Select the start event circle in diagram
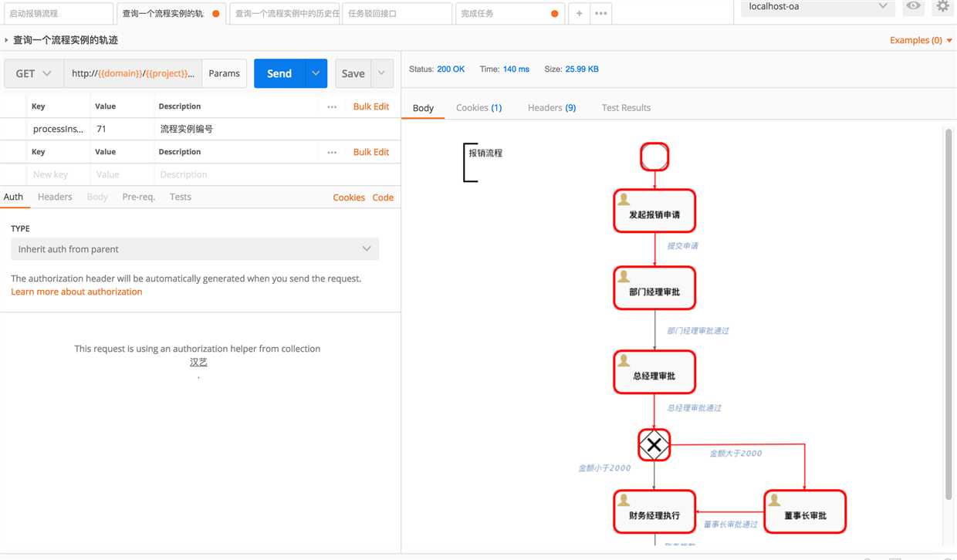 [x=654, y=157]
